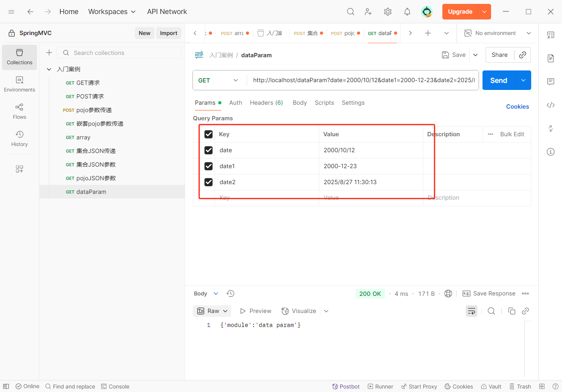Collapse the 入门案例 collection
562x392 pixels.
pos(49,69)
